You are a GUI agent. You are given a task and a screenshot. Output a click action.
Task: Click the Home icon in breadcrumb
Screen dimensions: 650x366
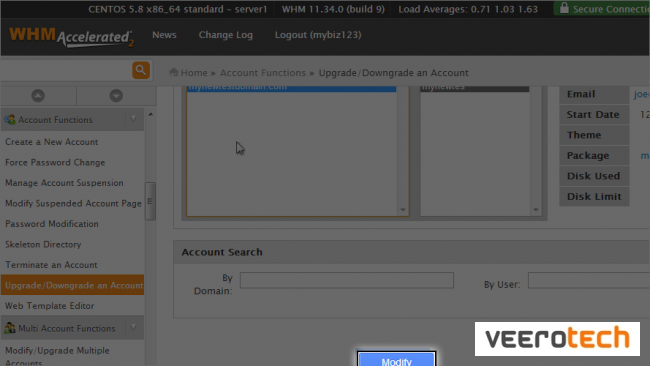click(x=174, y=73)
